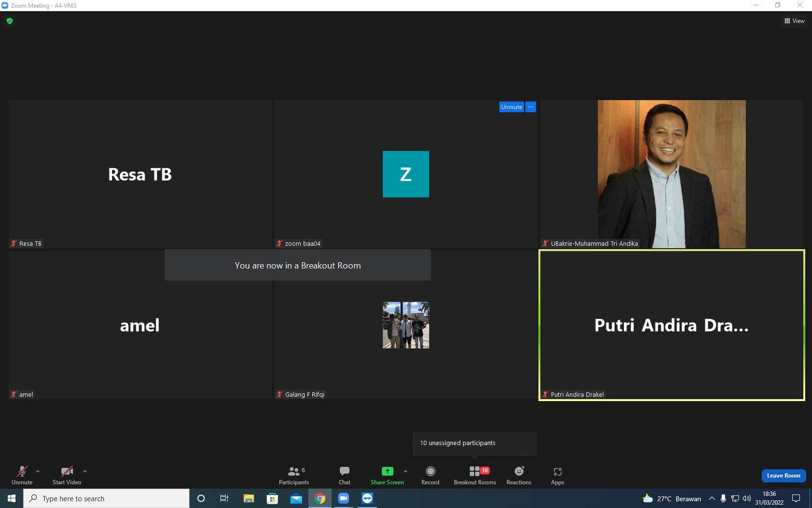Viewport: 812px width, 508px height.
Task: Unmute zoom baa04 participant tile
Action: (x=511, y=107)
